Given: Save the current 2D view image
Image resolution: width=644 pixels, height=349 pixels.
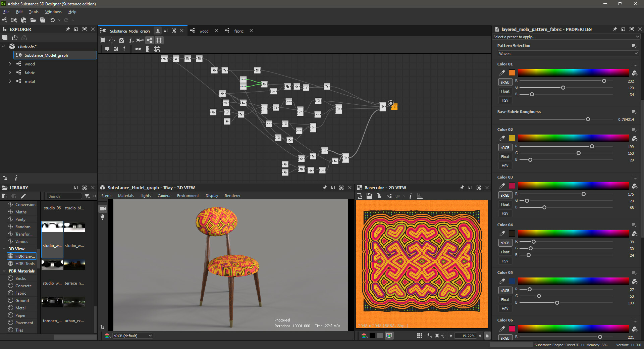Looking at the screenshot, I should [x=369, y=196].
